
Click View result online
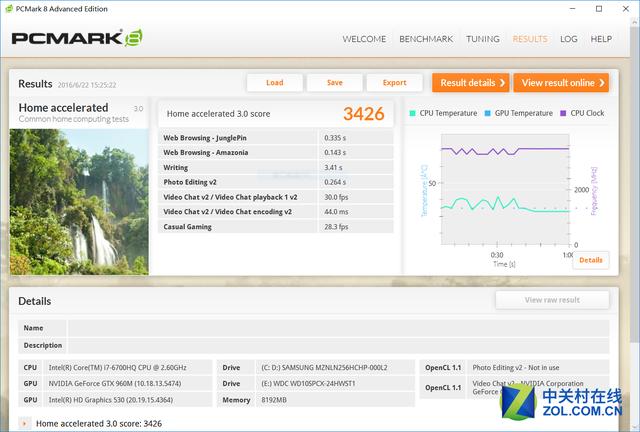click(x=561, y=83)
